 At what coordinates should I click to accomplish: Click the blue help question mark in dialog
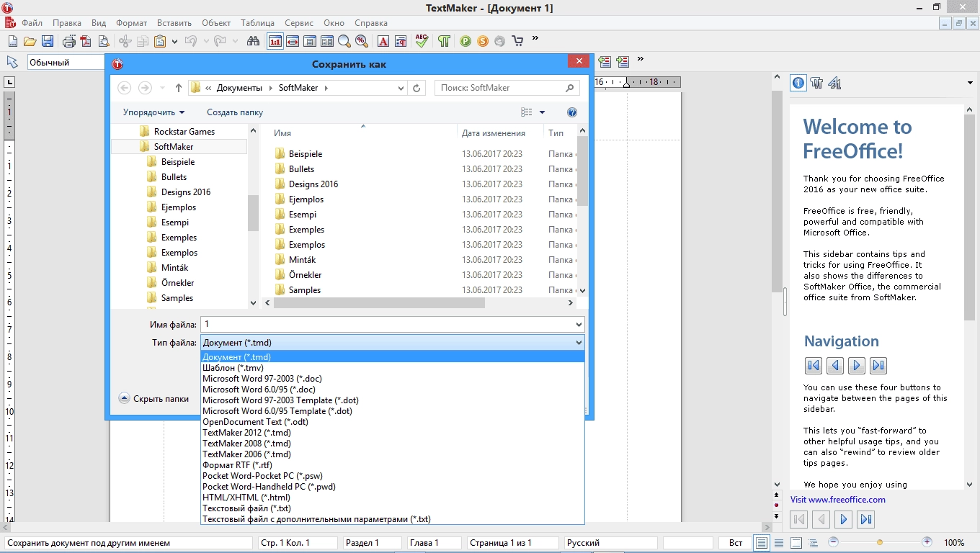pyautogui.click(x=572, y=112)
